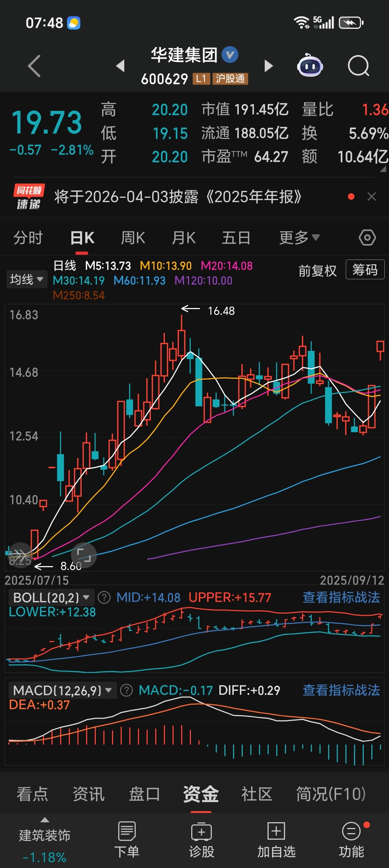389x868 pixels.
Task: Open 均线 indicator dropdown
Action: point(26,279)
